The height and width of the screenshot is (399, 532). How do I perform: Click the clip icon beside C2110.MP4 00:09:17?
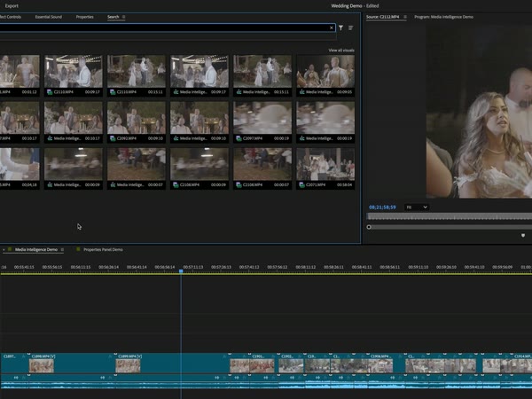[50, 92]
